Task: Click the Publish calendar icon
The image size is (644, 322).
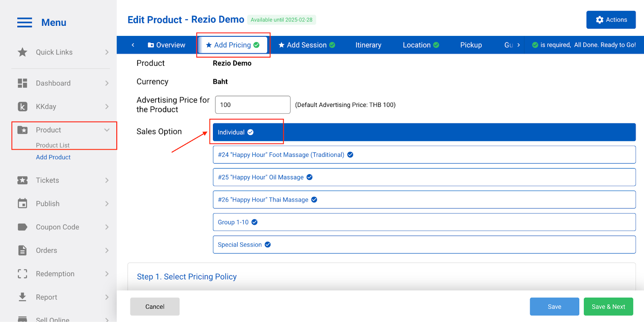Action: (23, 204)
